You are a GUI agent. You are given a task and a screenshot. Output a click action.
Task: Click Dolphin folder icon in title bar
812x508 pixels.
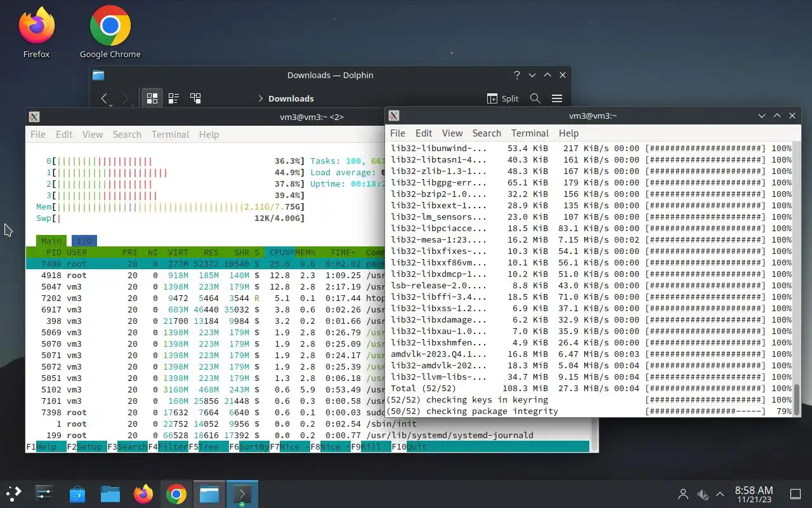pos(98,75)
